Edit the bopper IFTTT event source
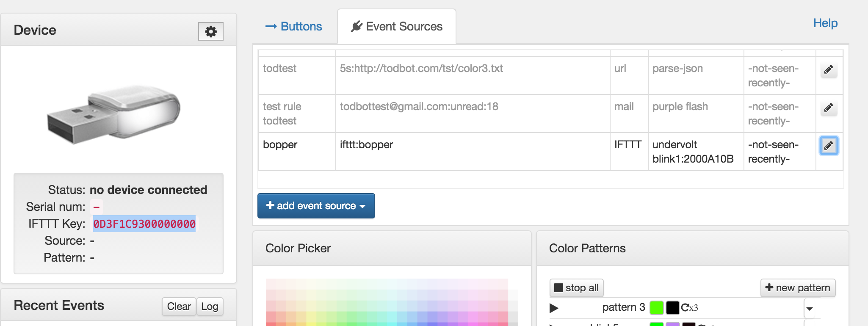This screenshot has width=868, height=326. click(x=829, y=146)
